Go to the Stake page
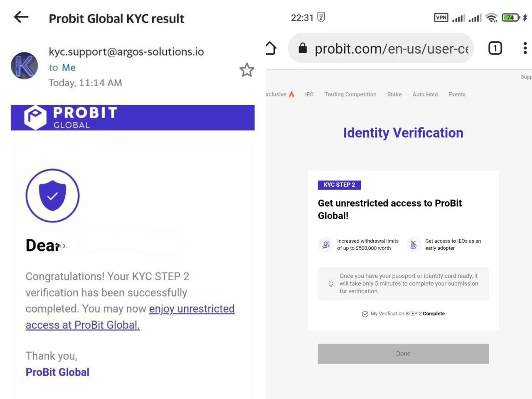Screen dimensions: 532x399 click(x=394, y=94)
